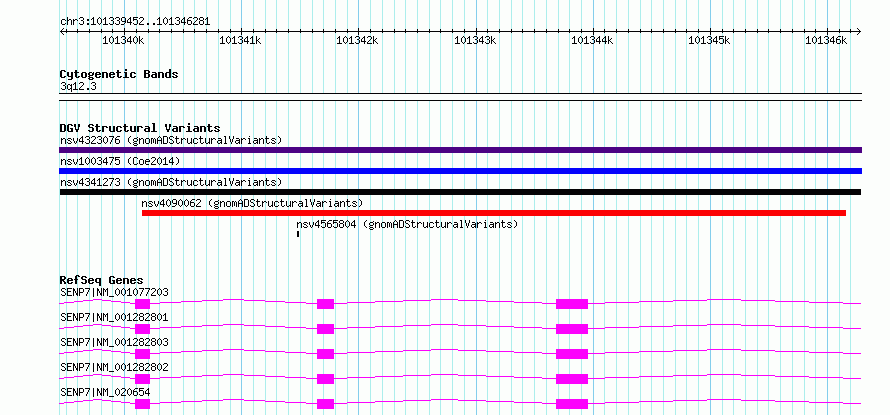Select largest exon of SENP7 NM_001282801
Viewport: 890px width, 415px height.
pyautogui.click(x=572, y=329)
